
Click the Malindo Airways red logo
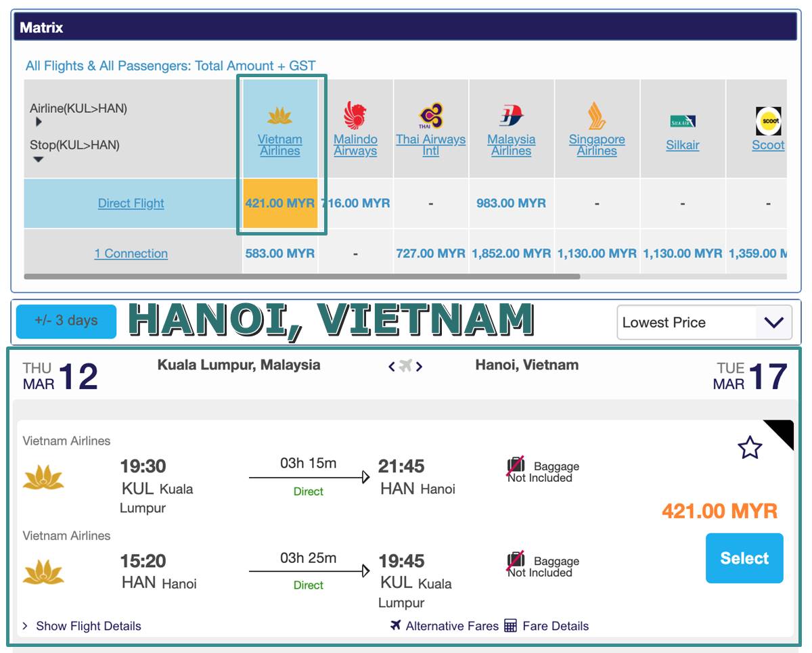click(355, 116)
